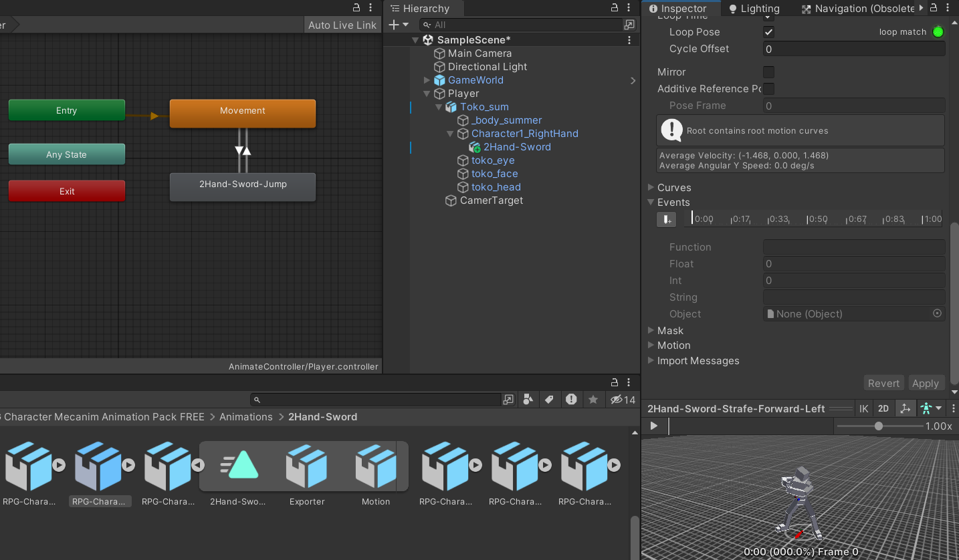
Task: Toggle the Auto Live Link button
Action: point(342,25)
